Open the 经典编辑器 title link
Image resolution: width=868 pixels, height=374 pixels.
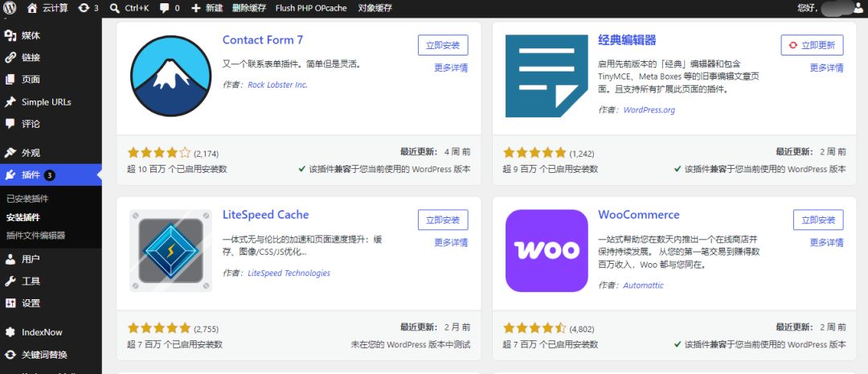click(x=627, y=40)
